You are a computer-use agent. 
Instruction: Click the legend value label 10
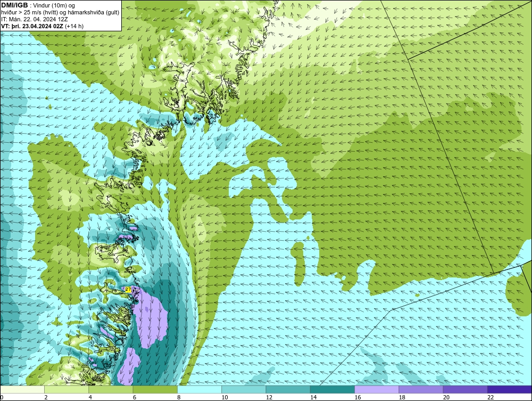[x=224, y=397]
